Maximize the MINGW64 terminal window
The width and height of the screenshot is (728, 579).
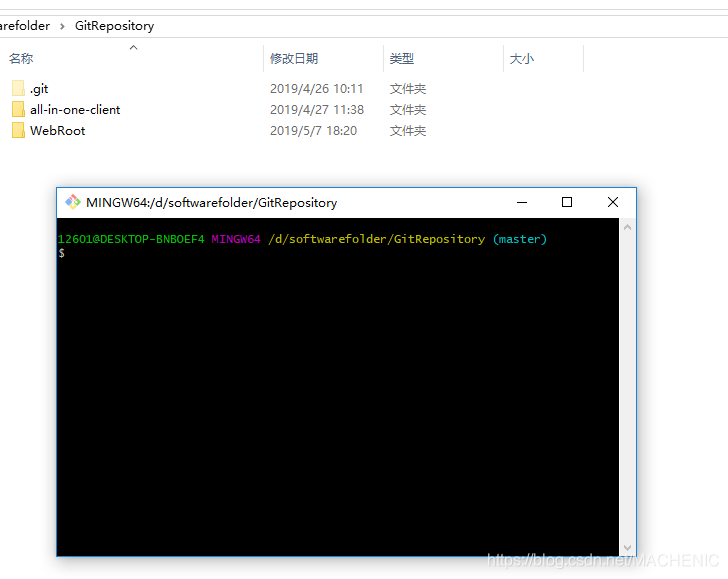567,202
